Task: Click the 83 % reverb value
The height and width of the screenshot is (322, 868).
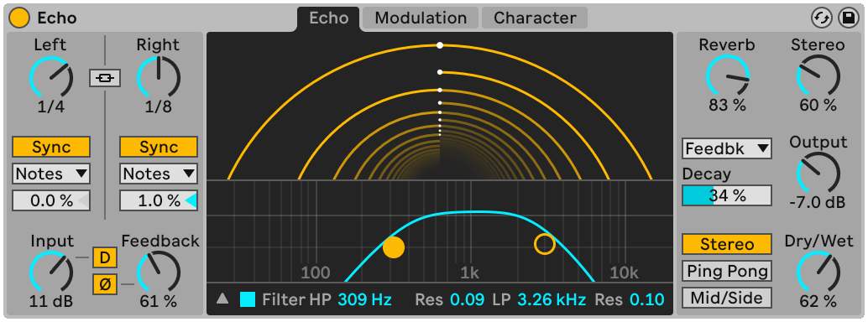Action: (728, 105)
